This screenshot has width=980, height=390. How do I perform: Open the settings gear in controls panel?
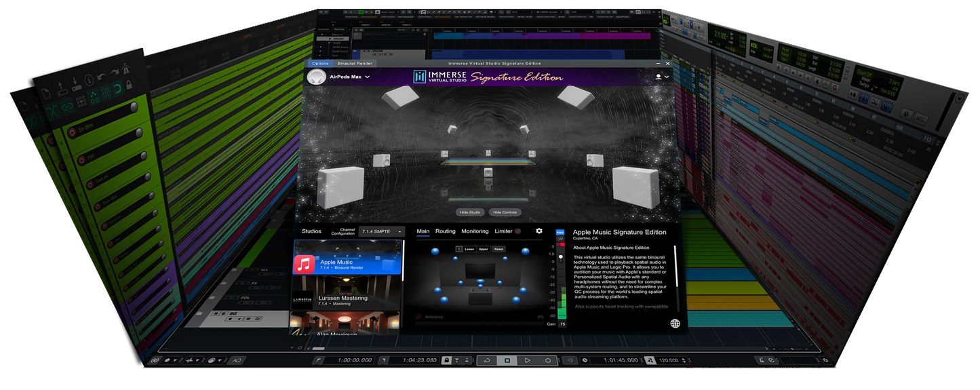pos(539,231)
